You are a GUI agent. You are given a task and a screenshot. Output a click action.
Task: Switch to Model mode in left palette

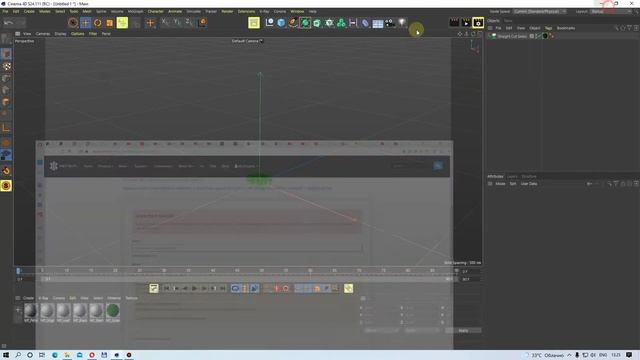pyautogui.click(x=6, y=54)
